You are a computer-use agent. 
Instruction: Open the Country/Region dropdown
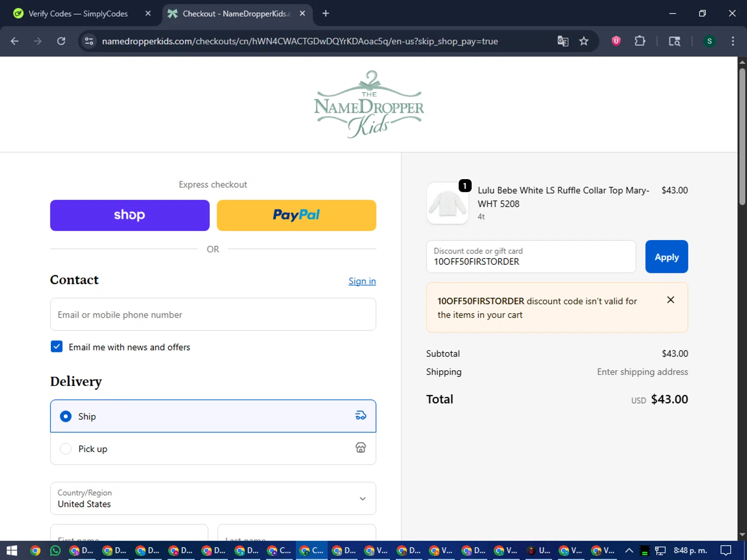[213, 498]
